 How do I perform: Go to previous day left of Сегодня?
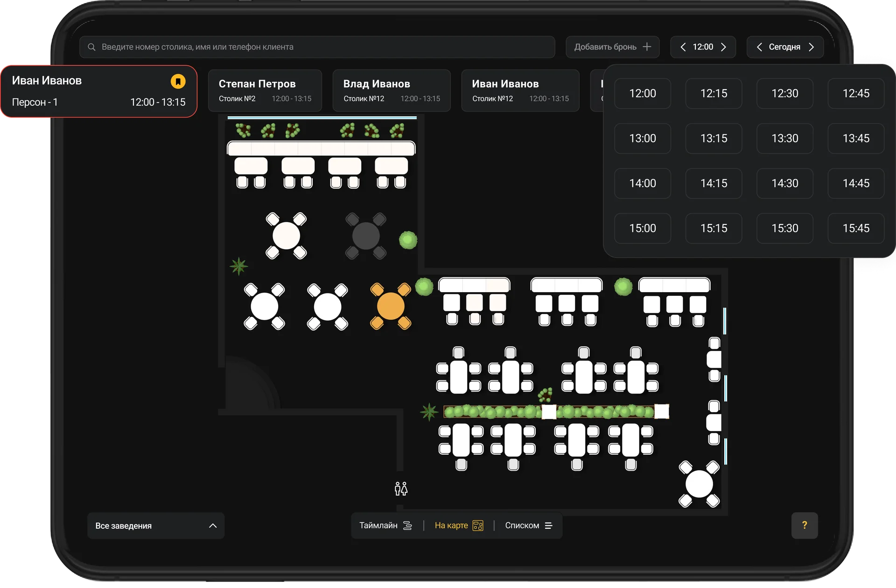coord(759,47)
